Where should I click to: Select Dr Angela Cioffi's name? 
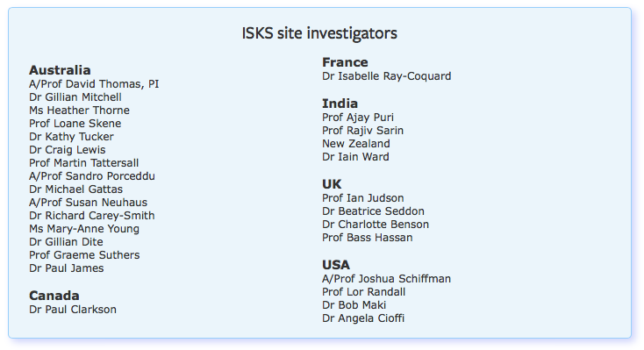point(363,318)
